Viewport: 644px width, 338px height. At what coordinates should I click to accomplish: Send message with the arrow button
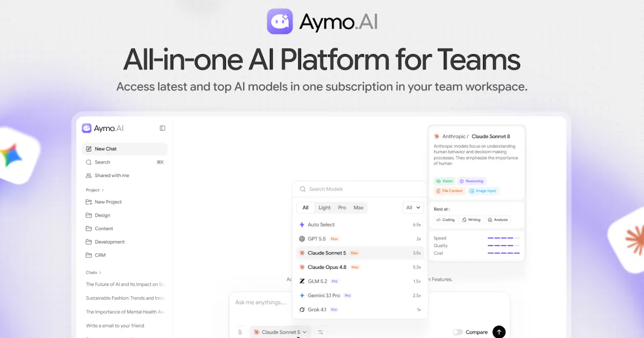(499, 332)
